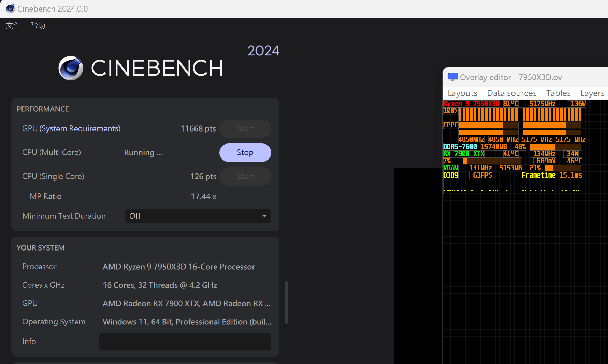The image size is (608, 364).
Task: Select the VRAM label in overlay
Action: [451, 168]
